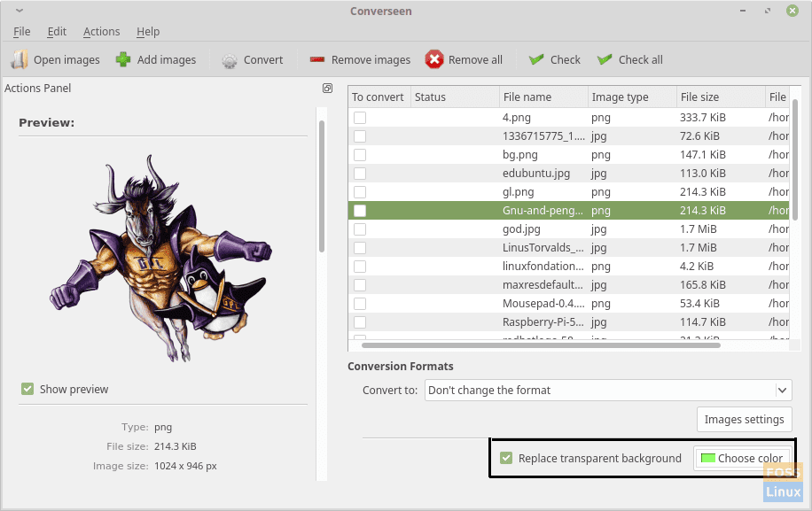Tick the Raspberry-Pi-5 jpg checkbox

pyautogui.click(x=360, y=322)
